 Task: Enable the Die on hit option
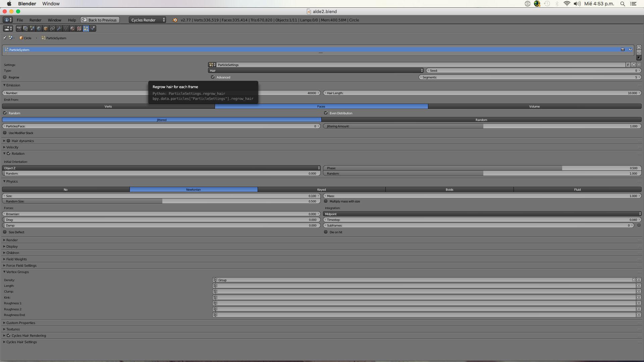click(x=326, y=232)
